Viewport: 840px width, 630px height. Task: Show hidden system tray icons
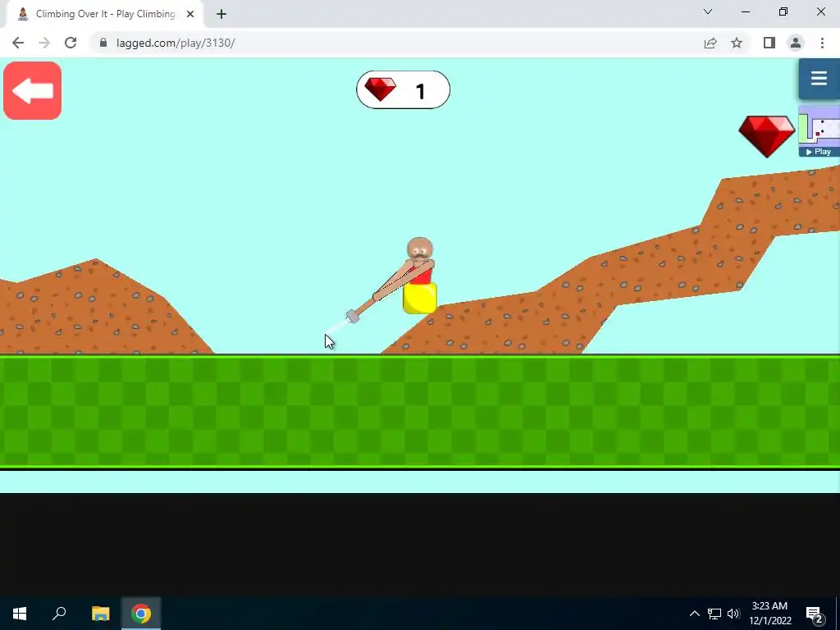(x=694, y=614)
